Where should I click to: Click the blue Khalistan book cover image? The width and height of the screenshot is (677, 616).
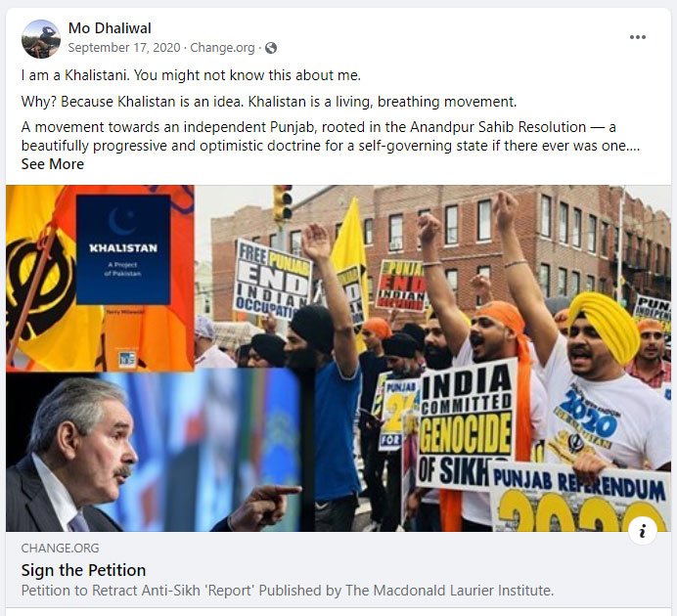(123, 249)
